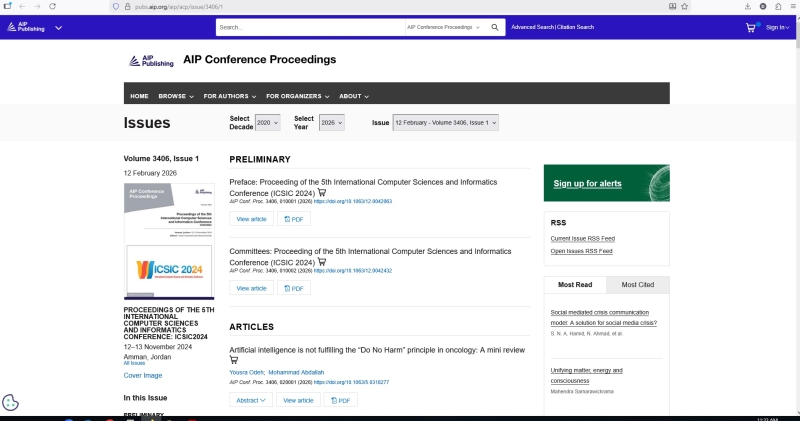
Task: Expand the Abstract toggle for oncology article
Action: tap(251, 400)
